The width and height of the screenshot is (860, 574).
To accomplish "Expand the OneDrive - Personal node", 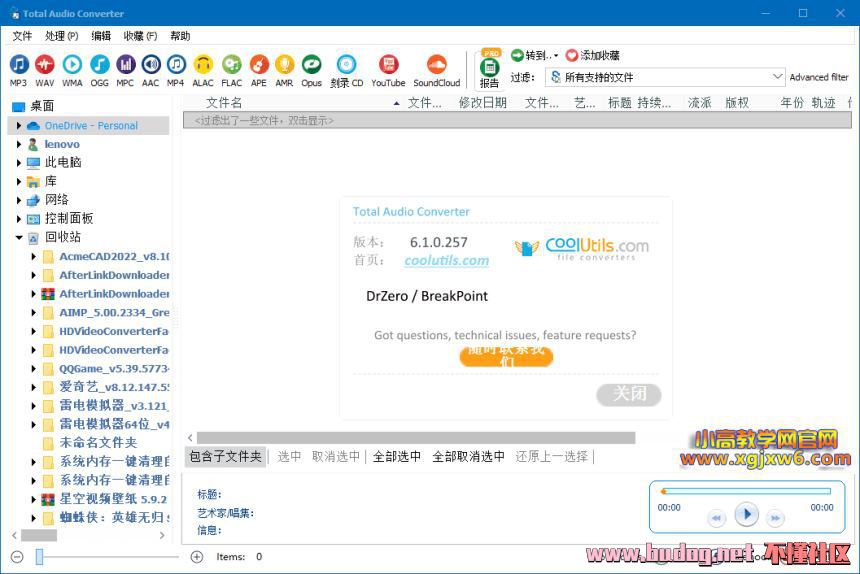I will [x=19, y=126].
